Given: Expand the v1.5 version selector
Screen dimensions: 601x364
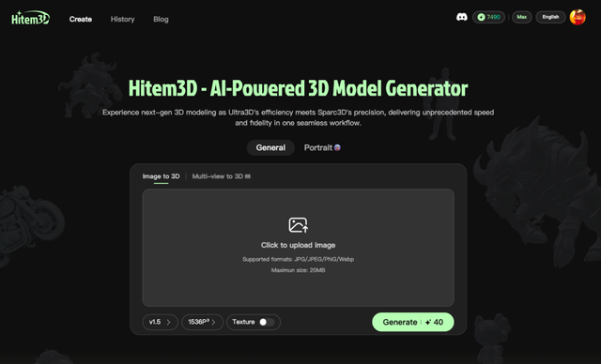Looking at the screenshot, I should [x=160, y=322].
